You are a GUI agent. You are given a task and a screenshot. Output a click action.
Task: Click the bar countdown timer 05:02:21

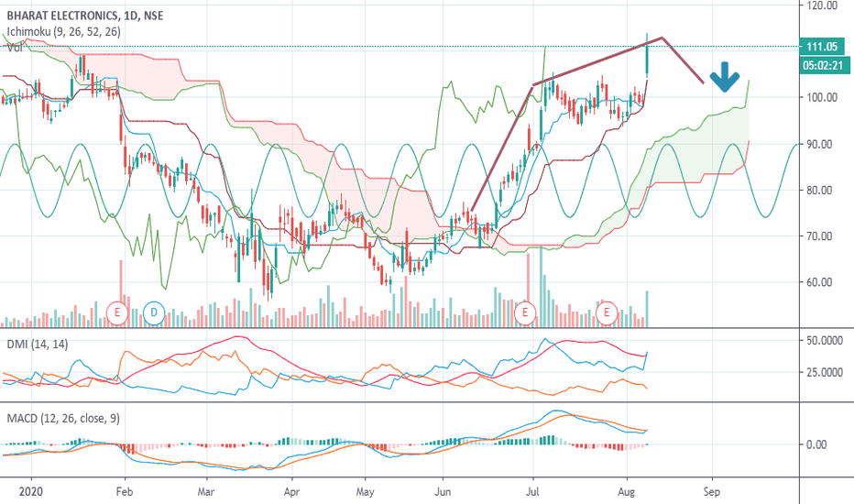(x=826, y=66)
